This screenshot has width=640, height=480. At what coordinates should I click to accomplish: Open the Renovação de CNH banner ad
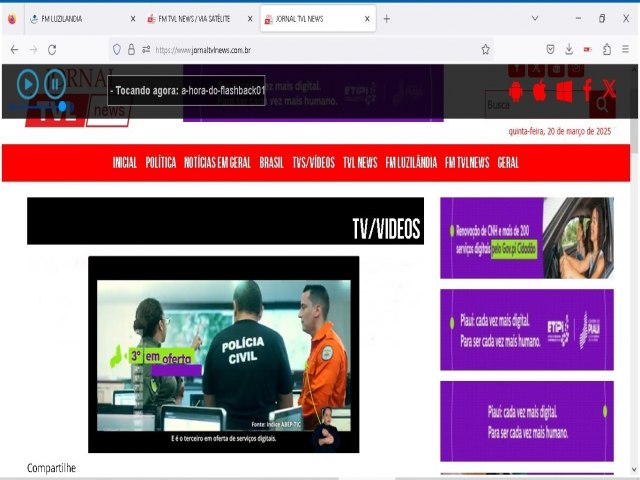[527, 238]
